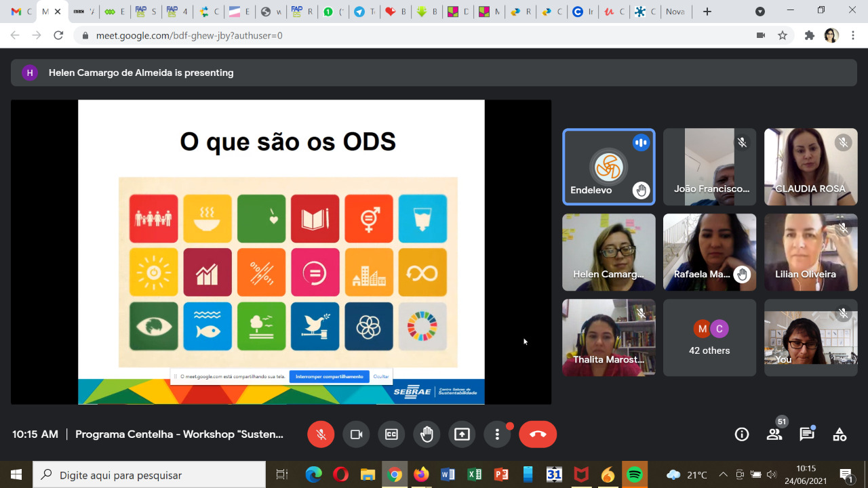
Task: Go back in browser history
Action: coord(15,35)
